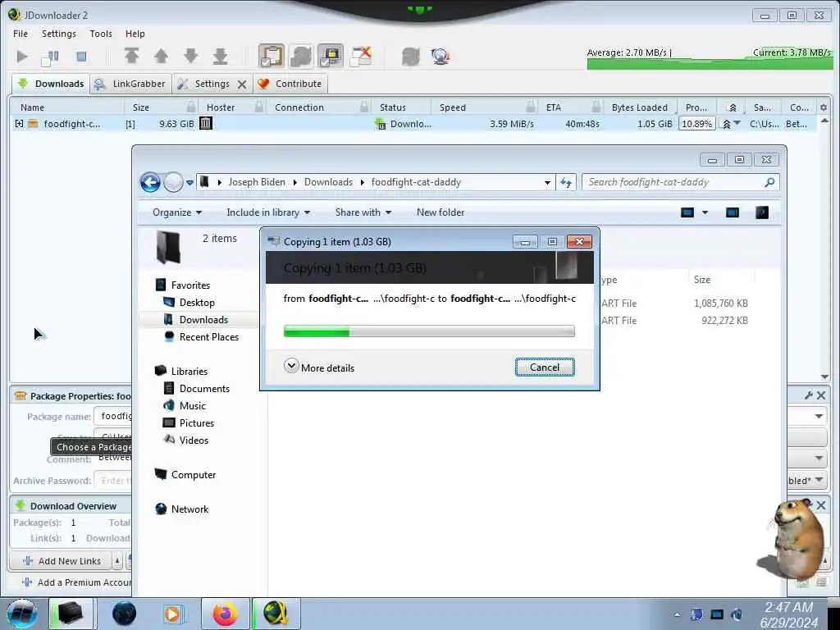Open the Music library
Screen dimensions: 840x630
[x=192, y=405]
